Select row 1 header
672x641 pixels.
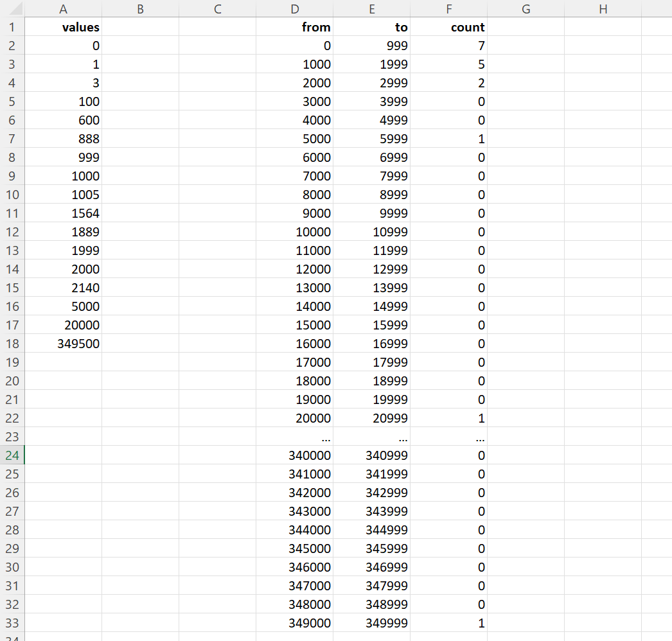coord(12,27)
